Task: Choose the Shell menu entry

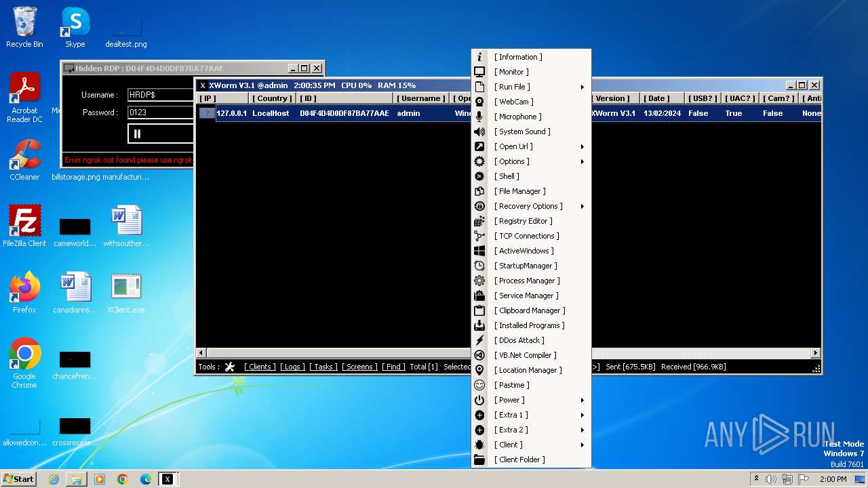Action: tap(531, 176)
